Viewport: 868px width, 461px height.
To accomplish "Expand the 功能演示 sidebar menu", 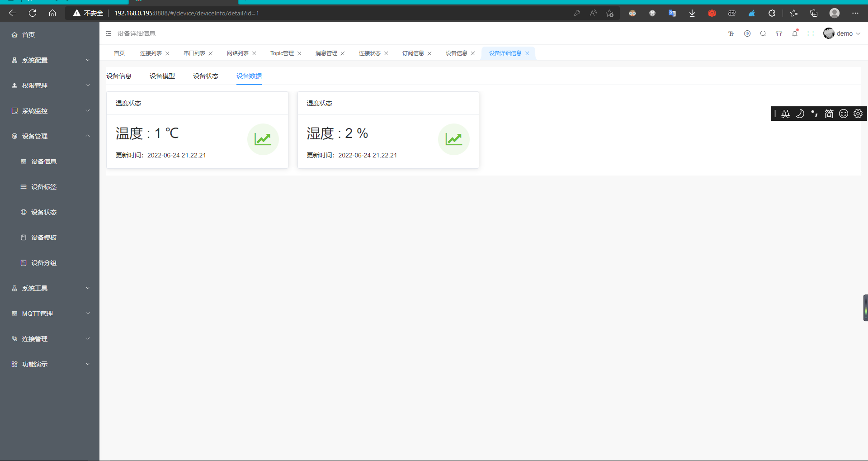I will coord(50,364).
